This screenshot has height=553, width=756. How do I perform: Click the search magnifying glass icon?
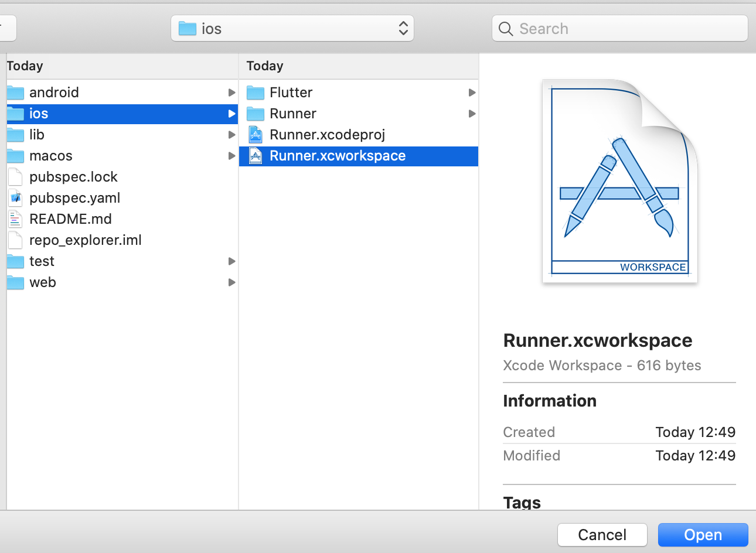(x=506, y=29)
